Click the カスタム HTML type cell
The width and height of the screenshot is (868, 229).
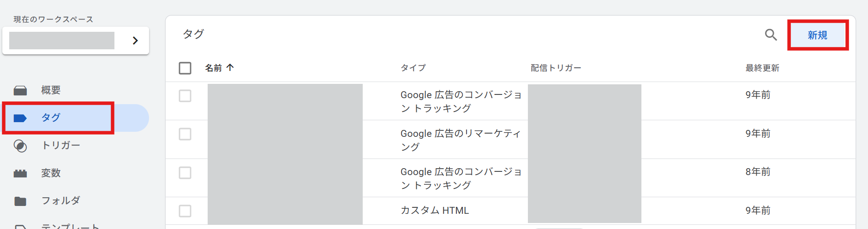[x=435, y=211]
